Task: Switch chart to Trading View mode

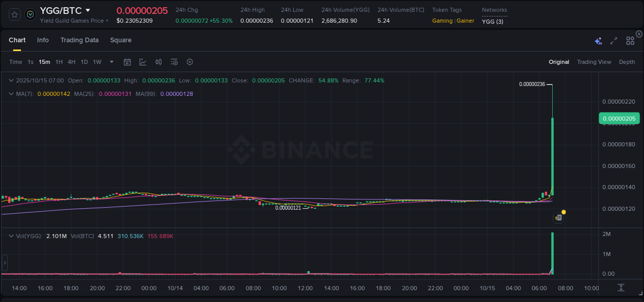Action: tap(594, 62)
